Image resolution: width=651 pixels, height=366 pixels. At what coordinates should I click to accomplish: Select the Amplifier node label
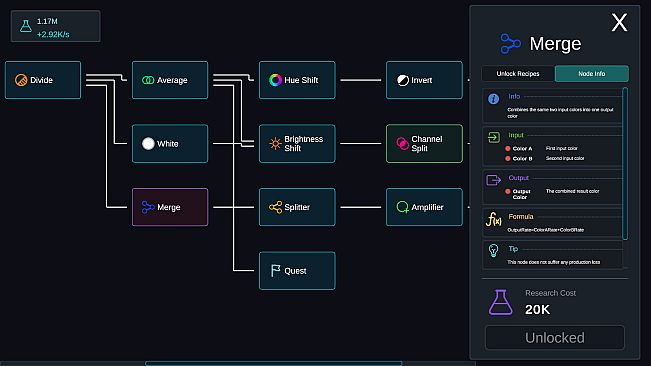(x=427, y=207)
